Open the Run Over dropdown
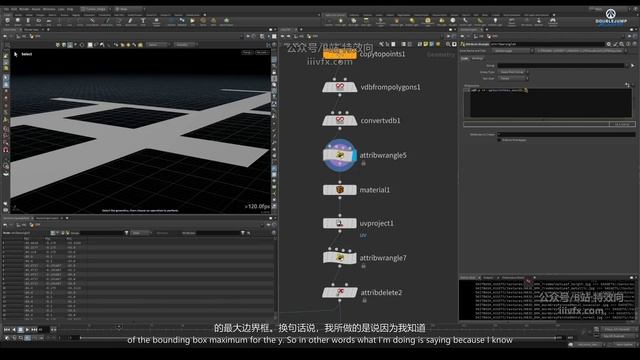This screenshot has height=360, width=640. pos(513,78)
